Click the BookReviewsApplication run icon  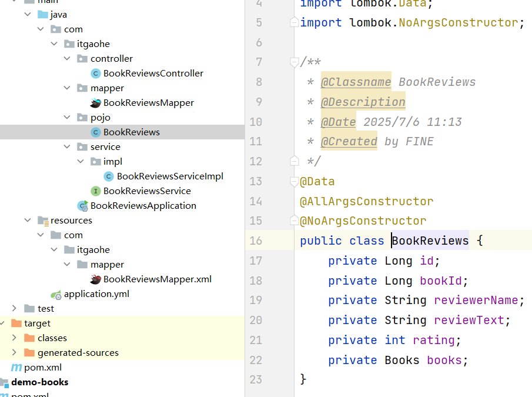click(83, 206)
